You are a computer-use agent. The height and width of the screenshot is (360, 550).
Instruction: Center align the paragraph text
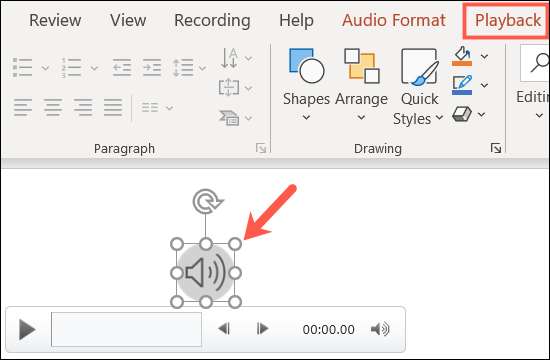point(53,107)
